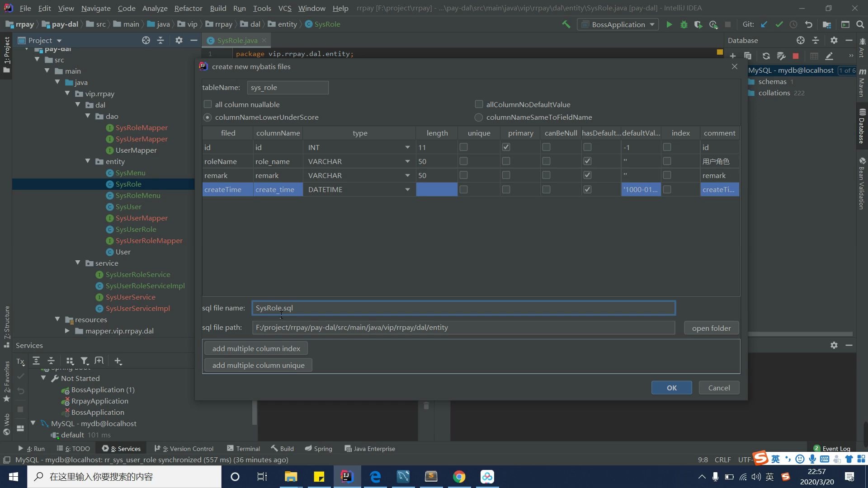Open the createTime type dropdown
Viewport: 868px width, 488px height.
(407, 189)
